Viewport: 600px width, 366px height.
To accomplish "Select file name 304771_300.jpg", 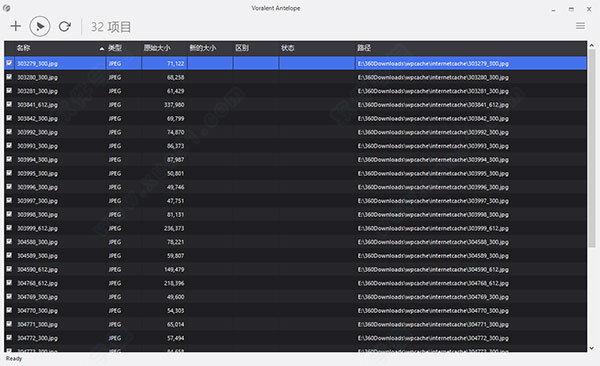I will (x=38, y=324).
